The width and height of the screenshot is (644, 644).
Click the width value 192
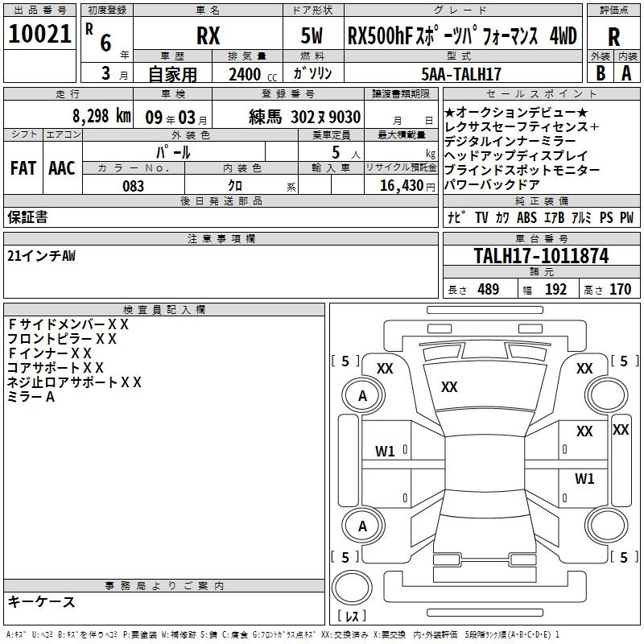coord(555,289)
